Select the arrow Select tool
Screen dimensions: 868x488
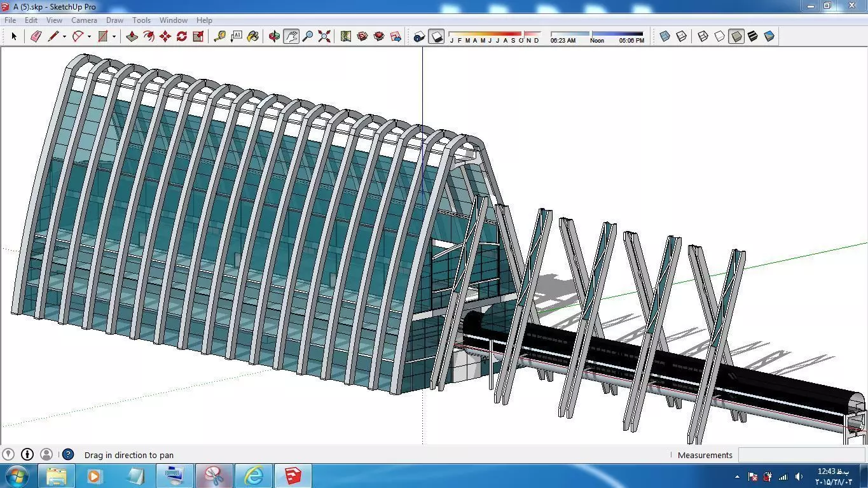click(14, 36)
